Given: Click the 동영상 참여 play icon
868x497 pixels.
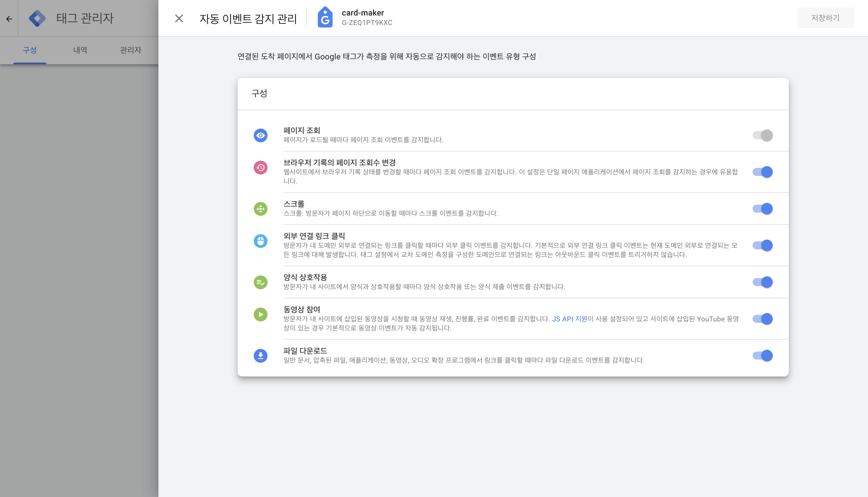Looking at the screenshot, I should (x=260, y=314).
